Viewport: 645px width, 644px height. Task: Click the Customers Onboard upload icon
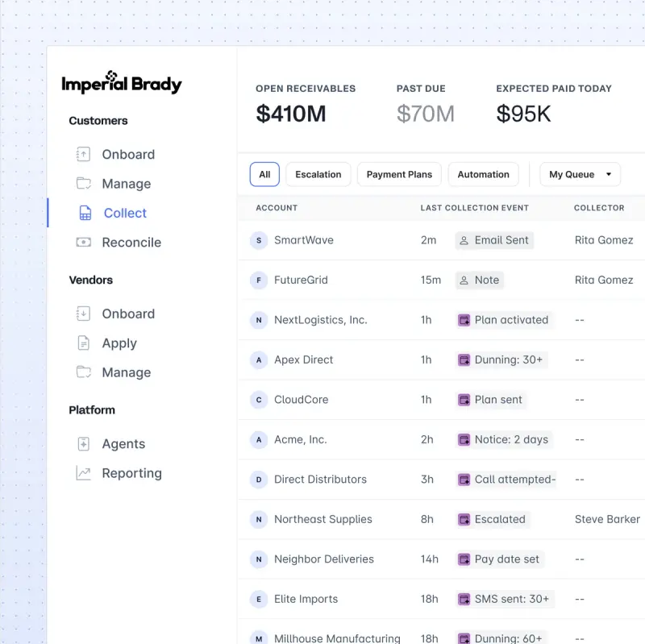pyautogui.click(x=83, y=154)
